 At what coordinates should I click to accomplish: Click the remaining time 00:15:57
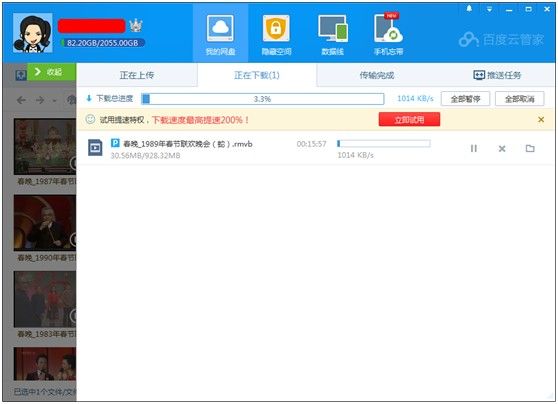tap(311, 144)
